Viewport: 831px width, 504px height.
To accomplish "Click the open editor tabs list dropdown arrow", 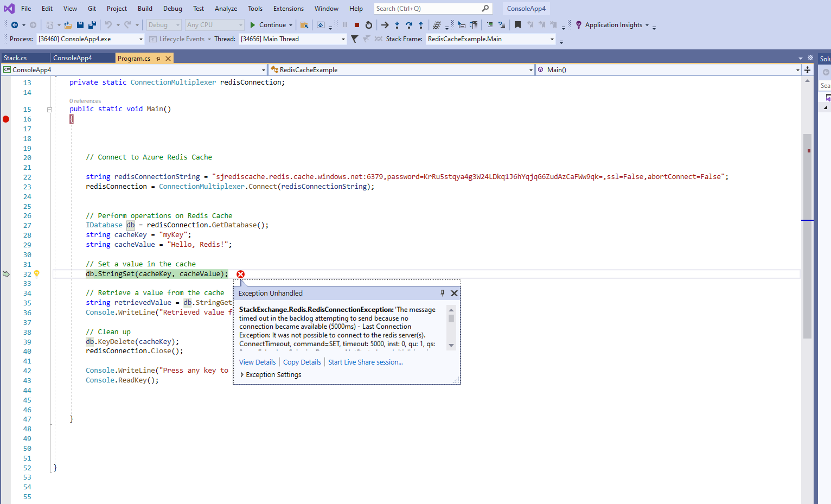I will [x=801, y=58].
